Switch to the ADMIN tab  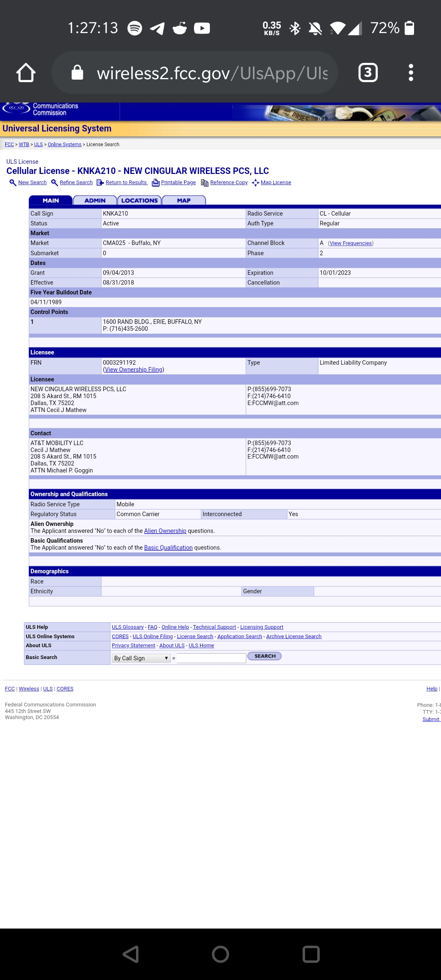(95, 200)
